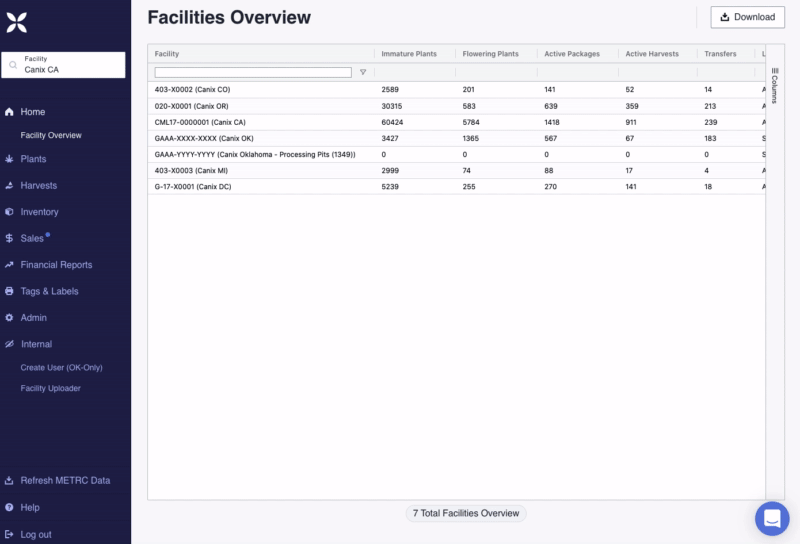Click the Help question mark icon
This screenshot has width=800, height=544.
(9, 507)
